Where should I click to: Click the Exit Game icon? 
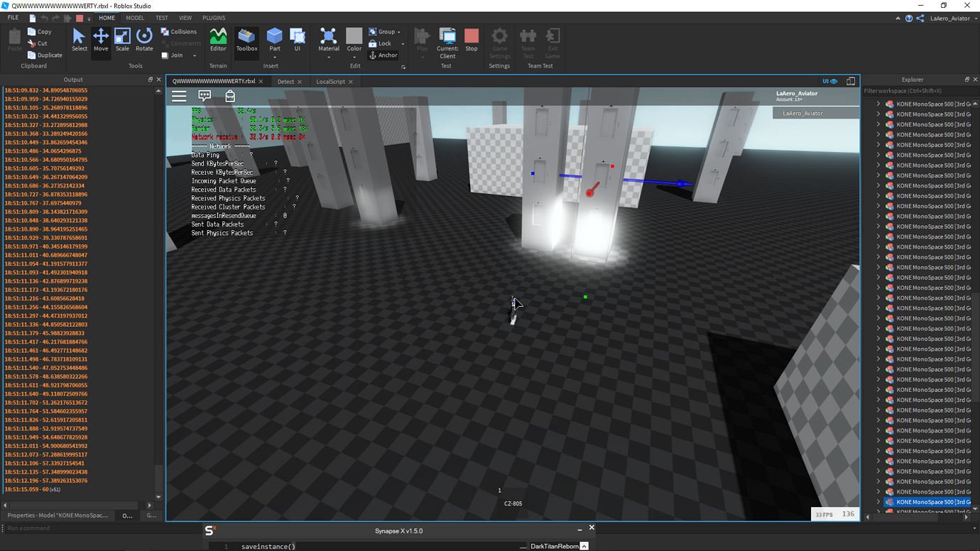pyautogui.click(x=552, y=43)
